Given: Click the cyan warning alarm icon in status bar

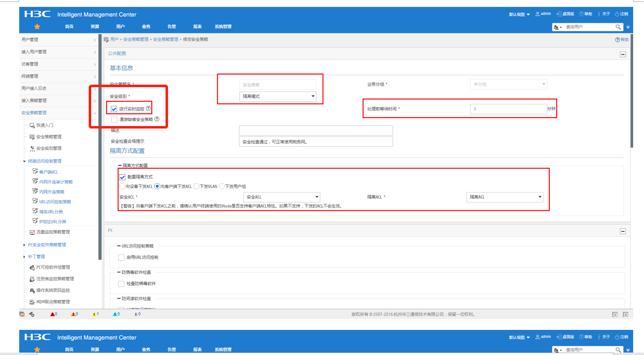Looking at the screenshot, I should click(115, 314).
